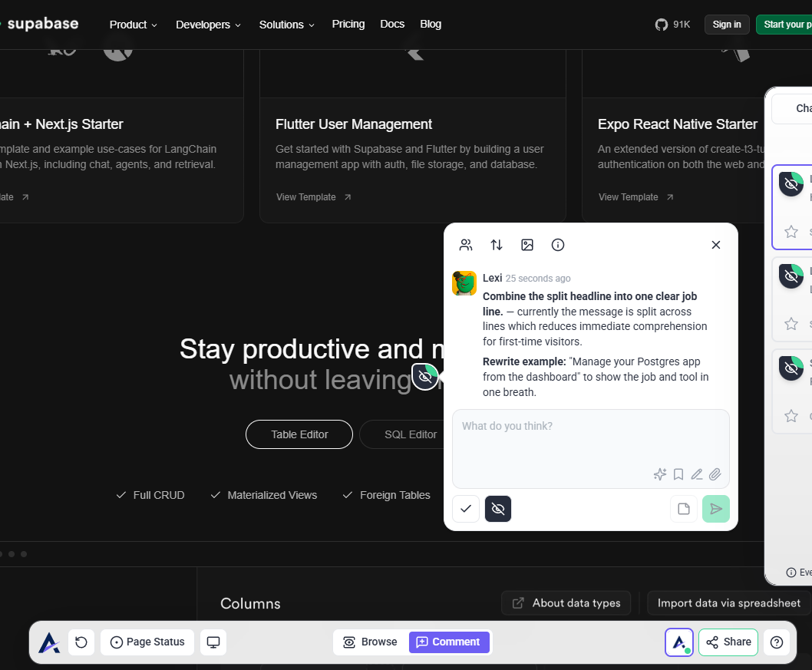Select the SQL Editor tab

point(410,434)
